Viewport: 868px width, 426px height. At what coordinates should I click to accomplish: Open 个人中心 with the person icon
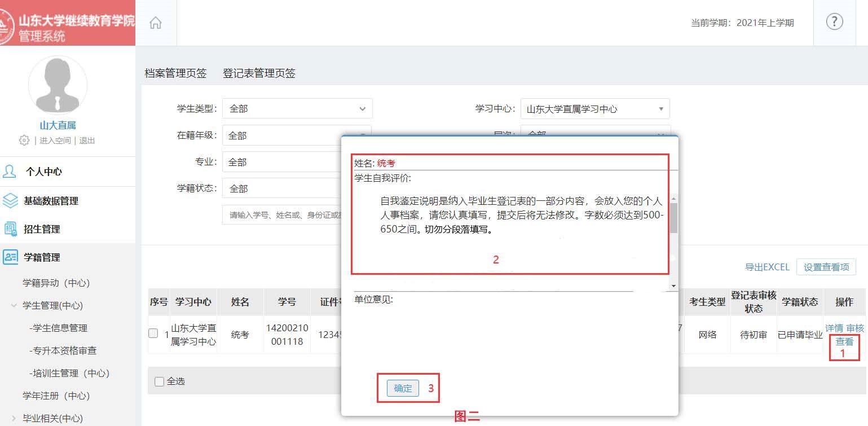point(10,172)
